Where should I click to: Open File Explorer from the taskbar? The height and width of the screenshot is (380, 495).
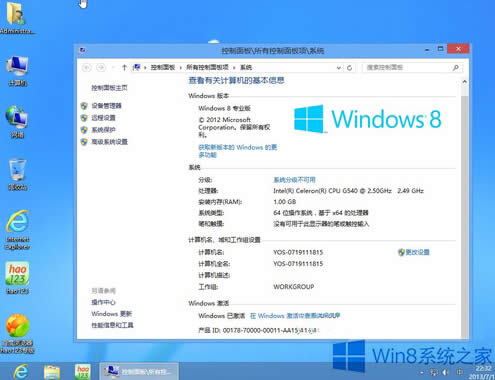point(52,372)
